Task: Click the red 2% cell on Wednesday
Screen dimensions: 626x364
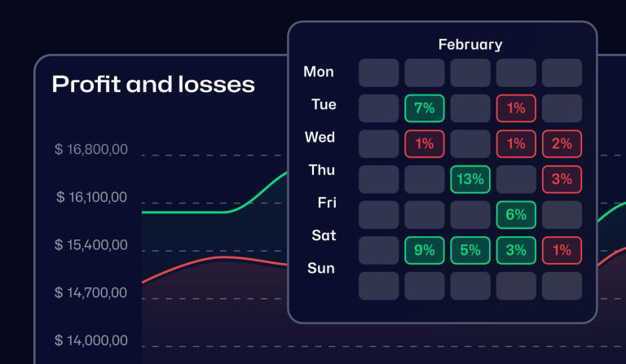Action: 562,144
